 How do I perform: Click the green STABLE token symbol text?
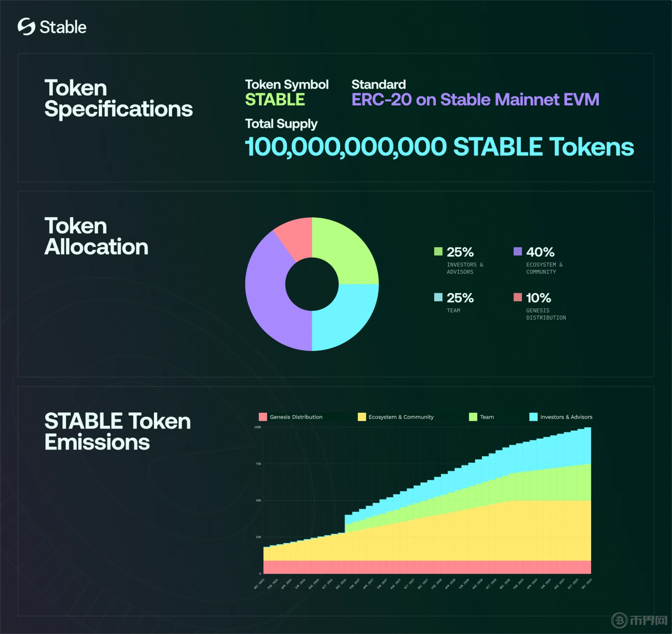275,100
